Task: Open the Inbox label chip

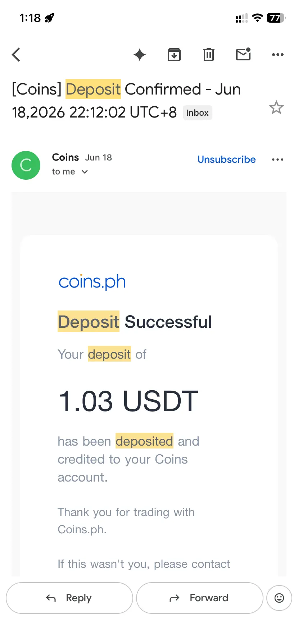Action: (x=197, y=113)
